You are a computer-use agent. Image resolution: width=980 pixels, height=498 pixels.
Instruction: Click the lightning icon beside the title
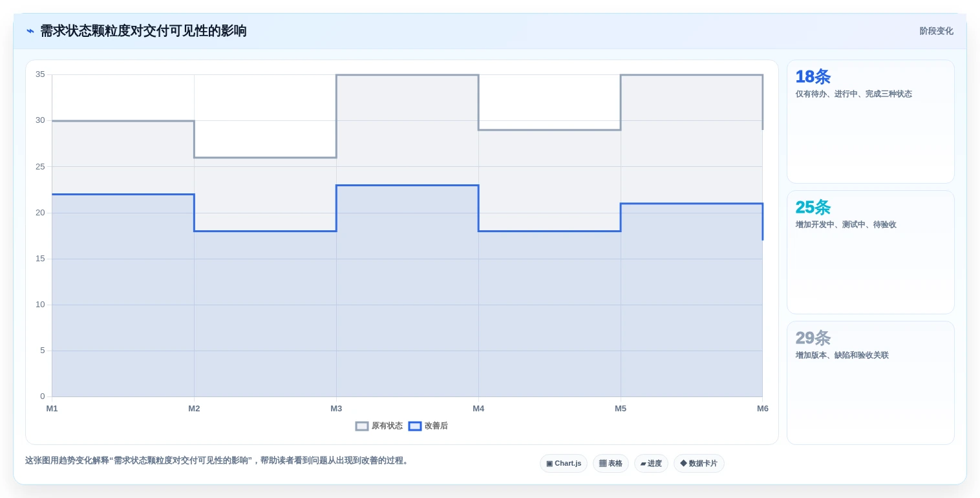click(x=30, y=31)
